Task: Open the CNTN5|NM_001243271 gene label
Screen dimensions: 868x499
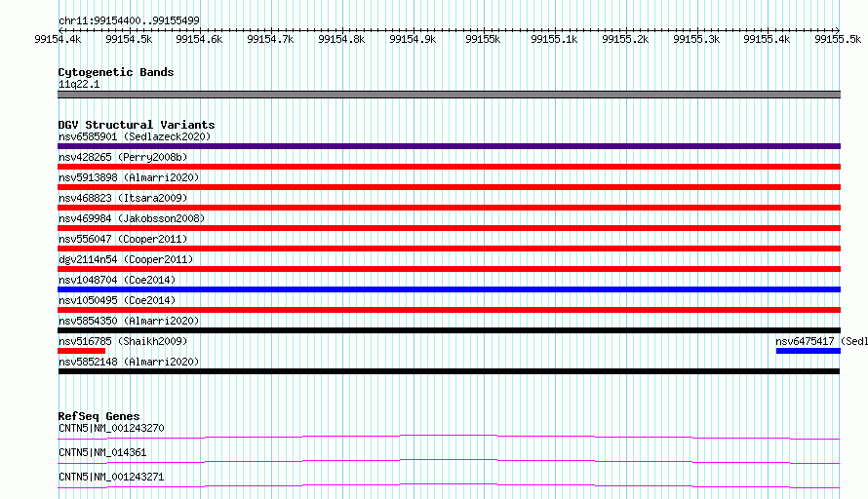Action: (111, 477)
